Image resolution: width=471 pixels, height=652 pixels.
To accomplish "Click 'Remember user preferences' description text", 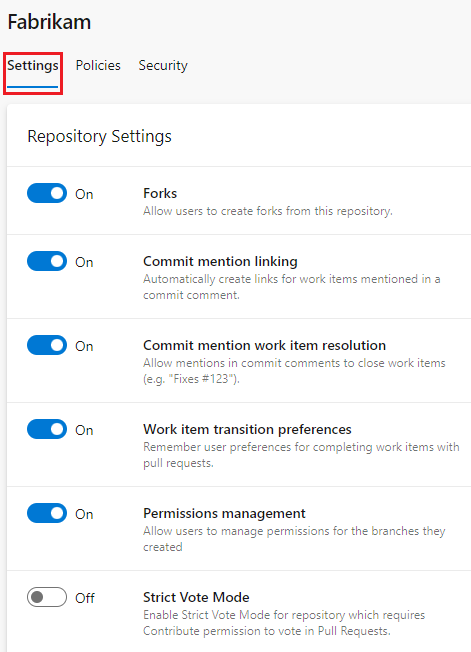I will (x=301, y=455).
